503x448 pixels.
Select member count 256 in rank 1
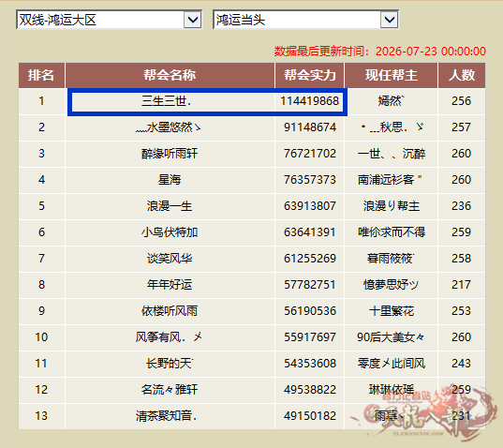[461, 101]
